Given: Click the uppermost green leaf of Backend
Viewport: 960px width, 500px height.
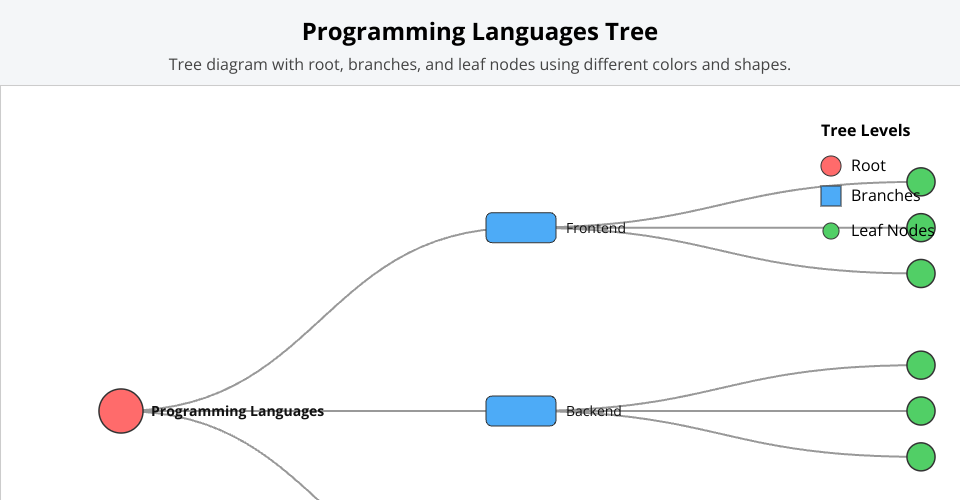Looking at the screenshot, I should point(921,365).
